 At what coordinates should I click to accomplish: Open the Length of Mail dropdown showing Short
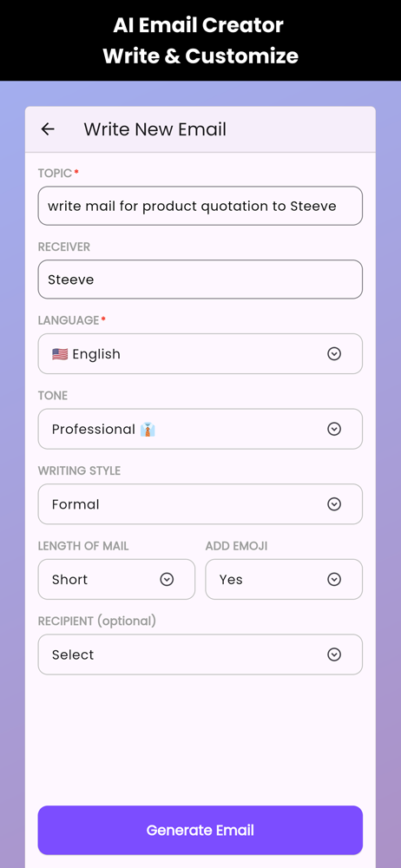tap(116, 579)
